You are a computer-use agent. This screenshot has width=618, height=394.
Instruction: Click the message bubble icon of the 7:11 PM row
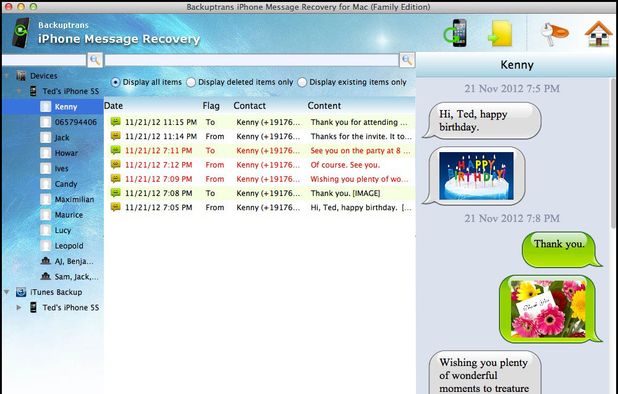[x=115, y=150]
